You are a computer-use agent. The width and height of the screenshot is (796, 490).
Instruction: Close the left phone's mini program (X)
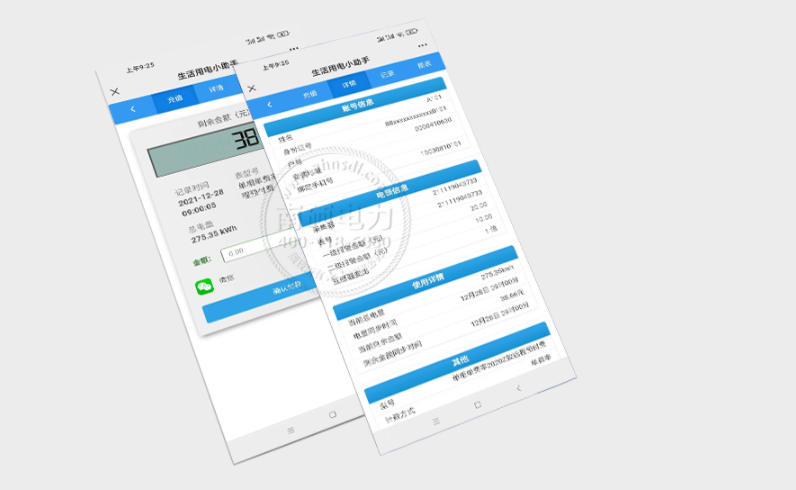coord(115,91)
